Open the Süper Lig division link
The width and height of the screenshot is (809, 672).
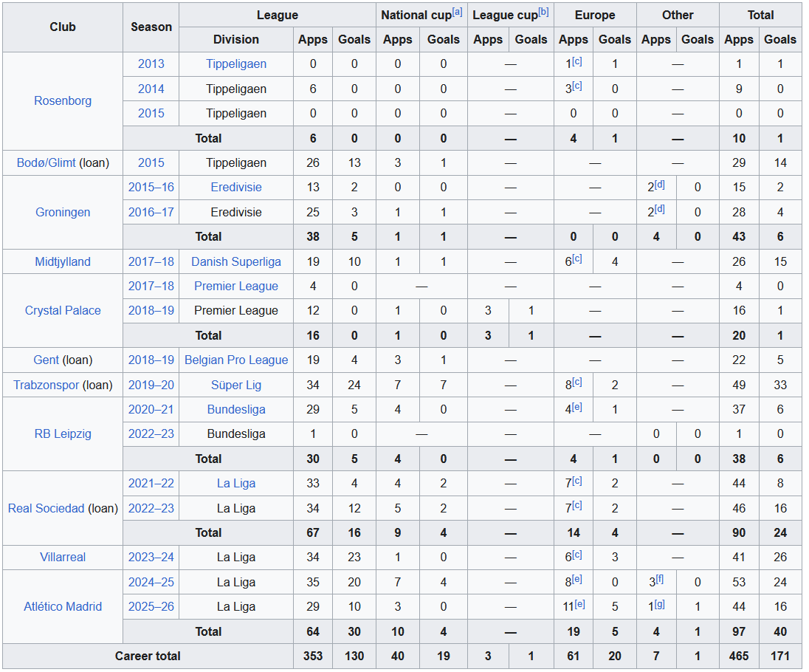(x=235, y=385)
